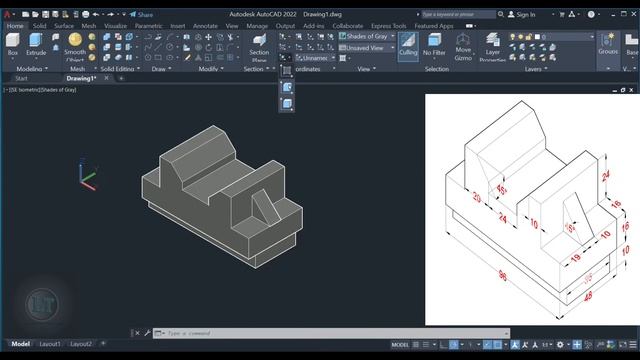Image resolution: width=640 pixels, height=360 pixels.
Task: Open the AutoCAD application menu logo
Action: [x=7, y=14]
